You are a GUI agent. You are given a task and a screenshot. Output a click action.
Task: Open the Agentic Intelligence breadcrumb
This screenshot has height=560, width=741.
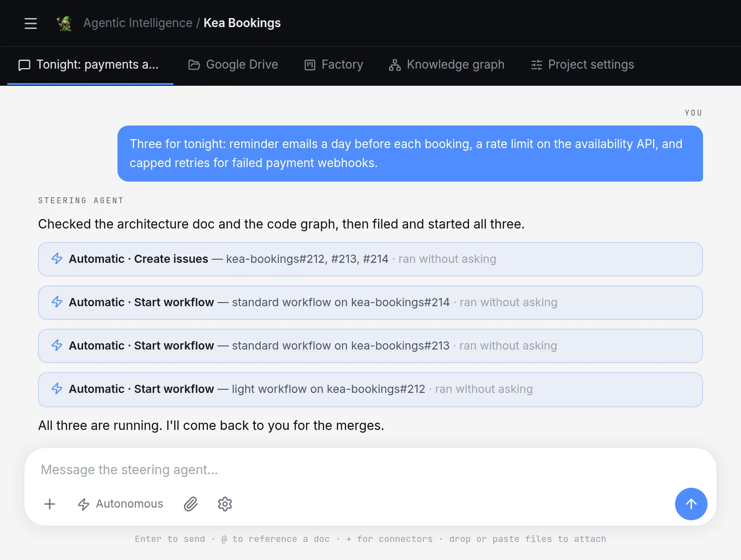click(138, 23)
